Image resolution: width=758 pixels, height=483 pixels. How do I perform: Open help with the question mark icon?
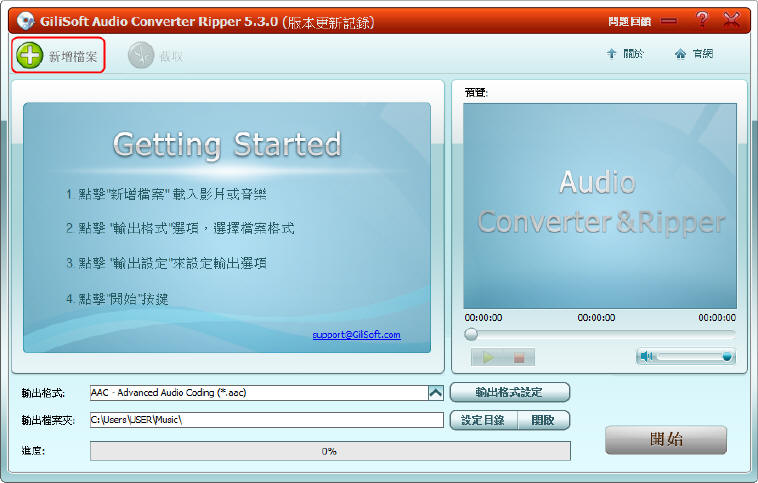(701, 20)
